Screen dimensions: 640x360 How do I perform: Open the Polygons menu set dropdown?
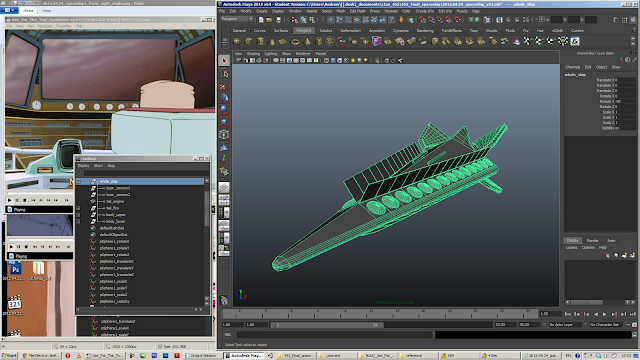coord(237,19)
